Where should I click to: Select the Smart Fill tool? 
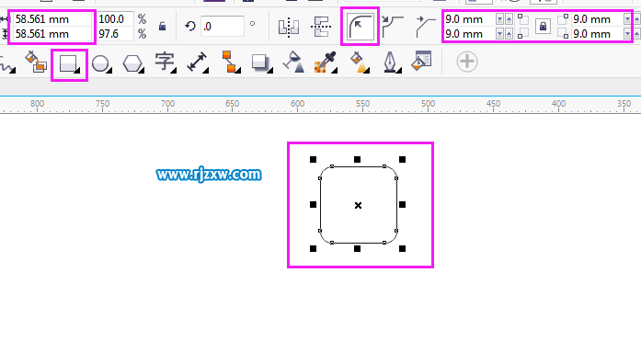tap(36, 63)
